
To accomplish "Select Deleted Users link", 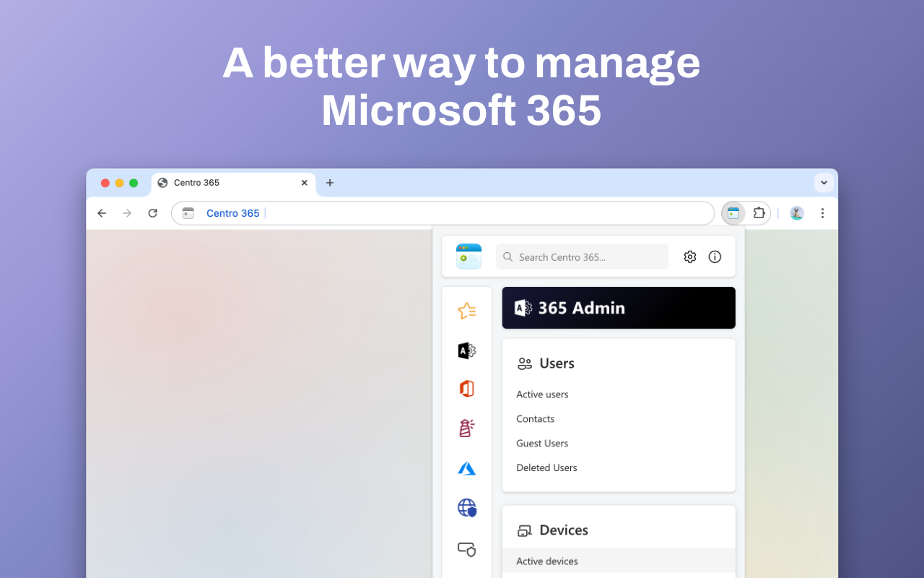I will point(546,467).
